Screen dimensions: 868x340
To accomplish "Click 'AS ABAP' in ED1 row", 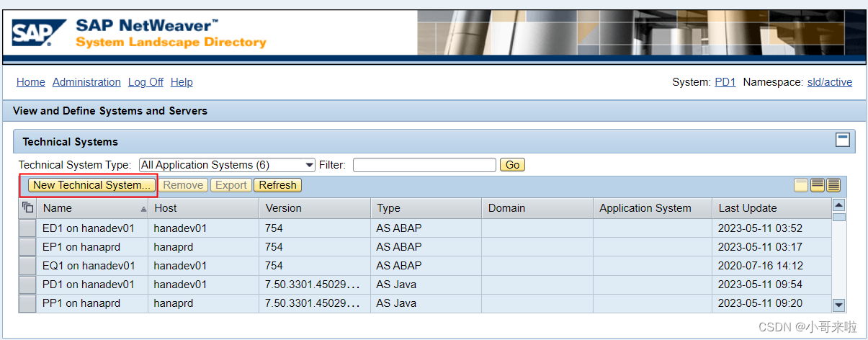I will click(399, 228).
